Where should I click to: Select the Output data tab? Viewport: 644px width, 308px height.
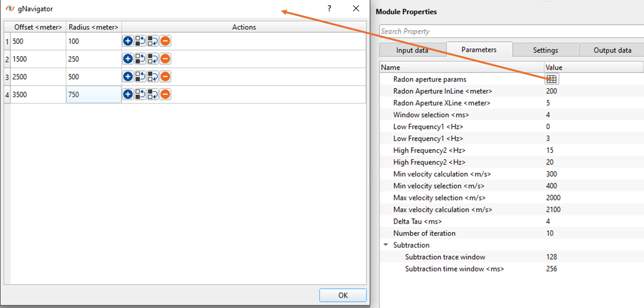pos(612,50)
